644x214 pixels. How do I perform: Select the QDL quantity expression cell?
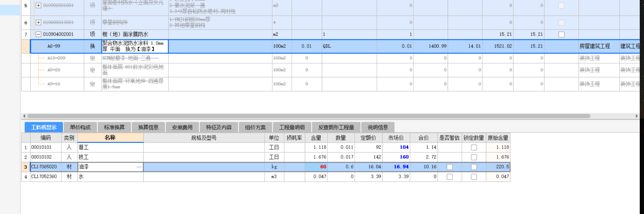[x=349, y=46]
